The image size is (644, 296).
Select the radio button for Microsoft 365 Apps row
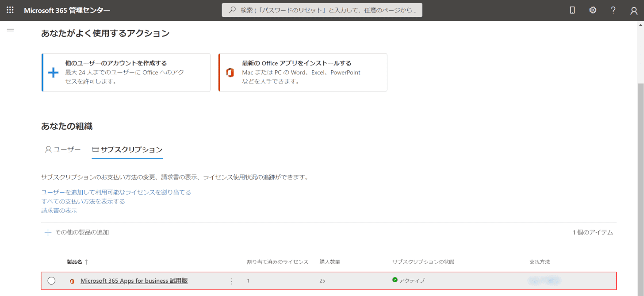[51, 281]
